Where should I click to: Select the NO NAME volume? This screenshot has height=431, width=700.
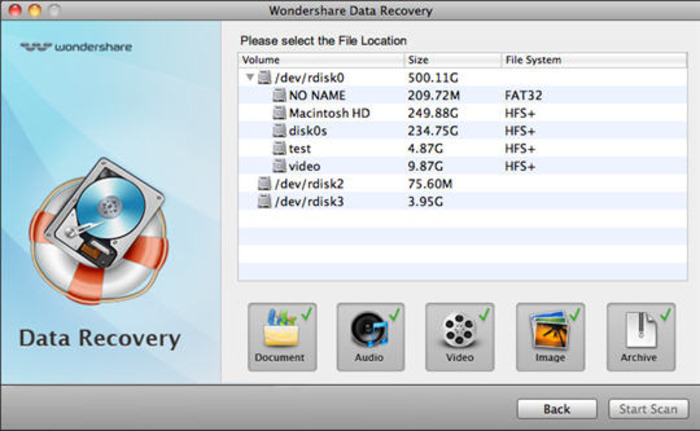click(462, 95)
